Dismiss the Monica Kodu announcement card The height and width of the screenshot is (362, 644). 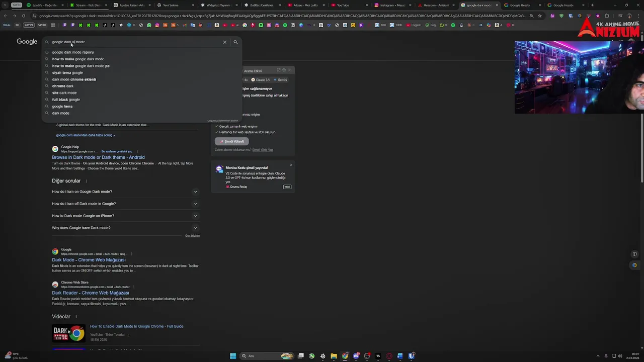coord(291,165)
